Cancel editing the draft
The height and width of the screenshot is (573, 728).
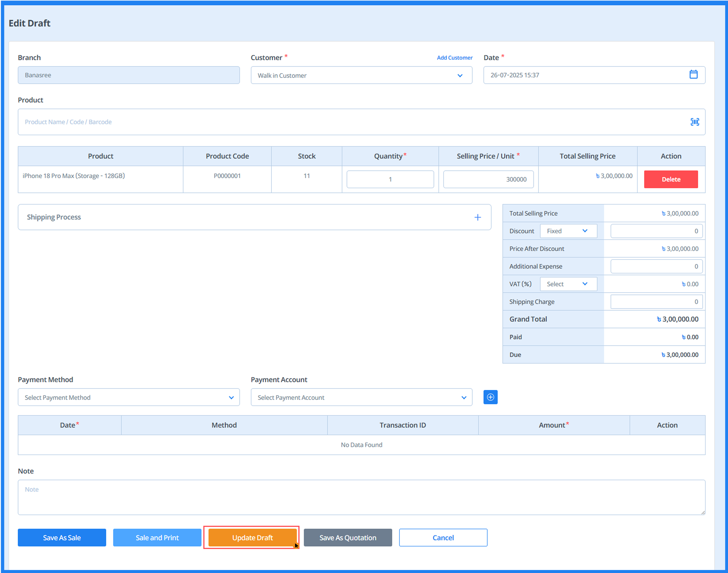pos(443,537)
